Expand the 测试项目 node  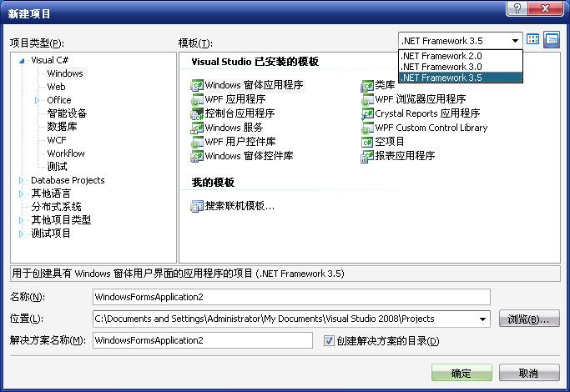21,234
